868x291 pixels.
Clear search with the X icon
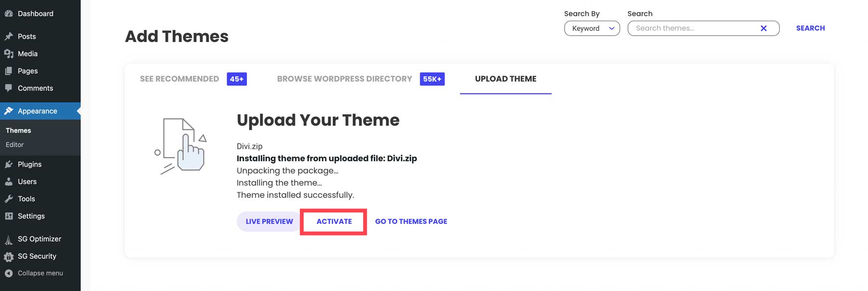[763, 28]
